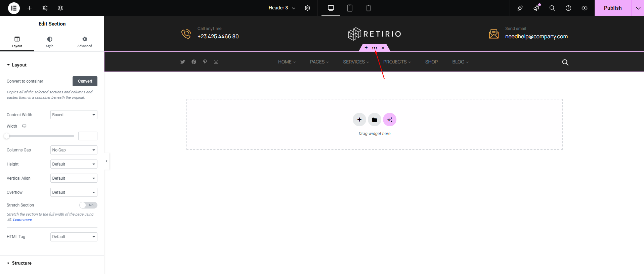Open the Content Width dropdown
The height and width of the screenshot is (274, 644).
74,115
